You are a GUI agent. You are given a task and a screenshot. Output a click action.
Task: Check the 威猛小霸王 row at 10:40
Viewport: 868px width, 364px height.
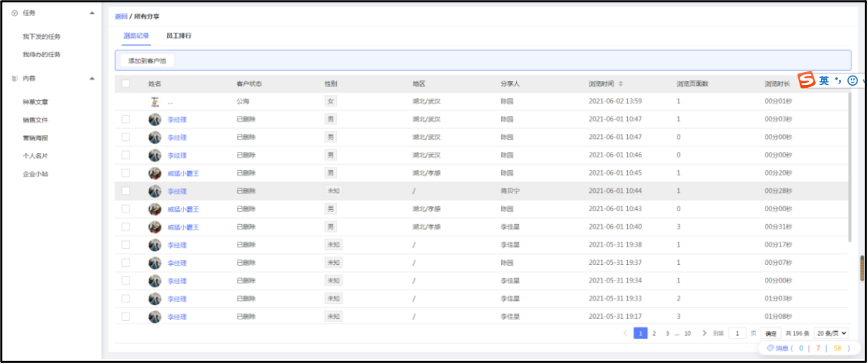[126, 227]
